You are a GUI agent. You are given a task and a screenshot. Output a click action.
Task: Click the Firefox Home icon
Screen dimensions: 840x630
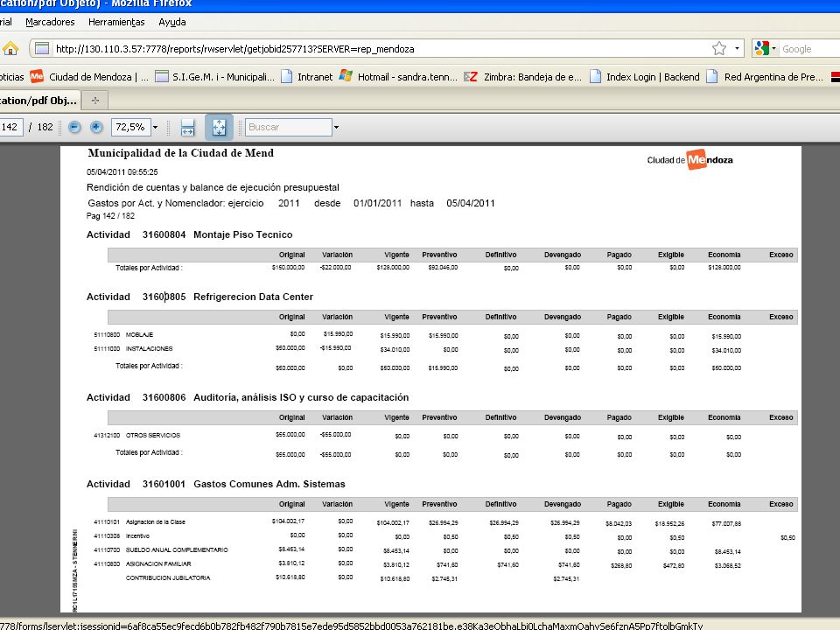coord(10,49)
